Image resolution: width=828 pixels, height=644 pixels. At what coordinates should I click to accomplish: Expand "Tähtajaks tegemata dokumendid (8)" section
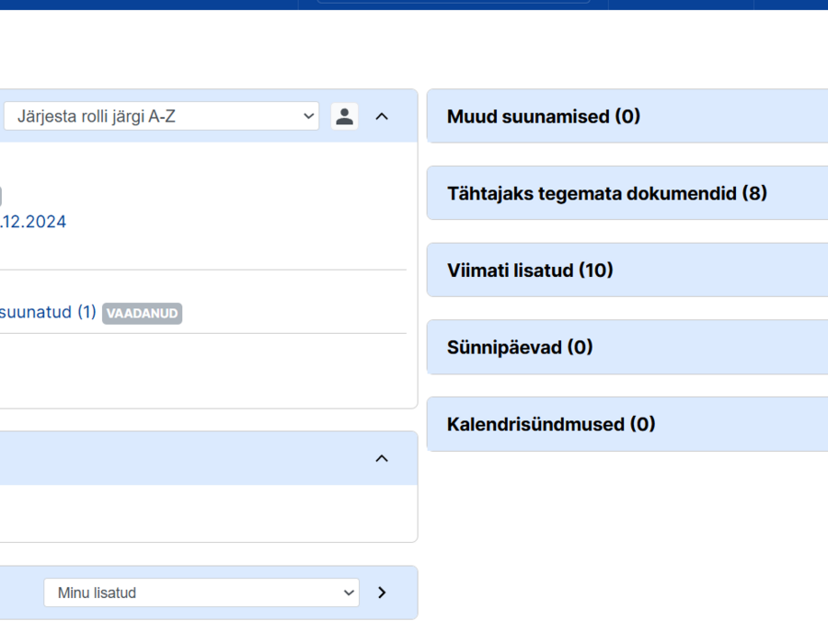(627, 193)
